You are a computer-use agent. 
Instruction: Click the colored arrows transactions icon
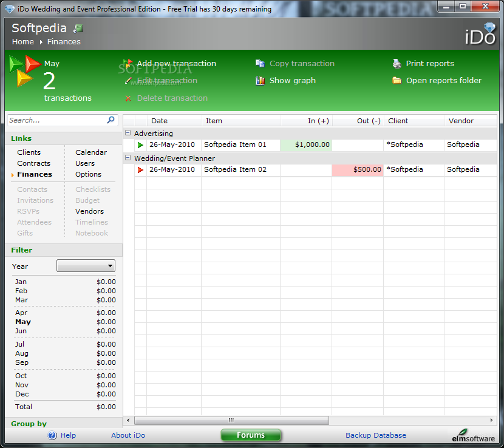pyautogui.click(x=25, y=71)
